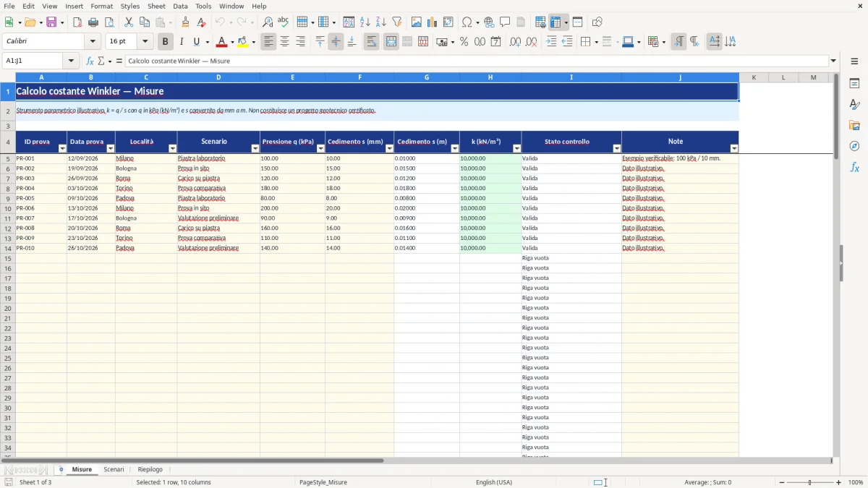The image size is (868, 488).
Task: Open filter dropdown on Stato controllo column
Action: [x=617, y=148]
